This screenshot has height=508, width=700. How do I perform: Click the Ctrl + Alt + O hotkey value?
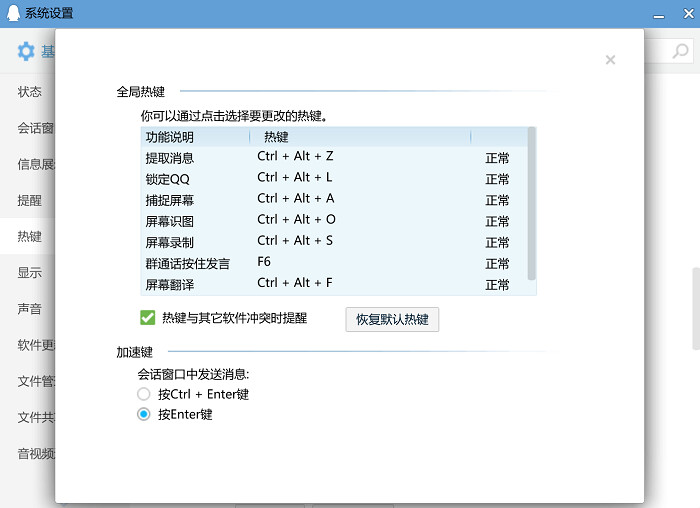tap(296, 219)
